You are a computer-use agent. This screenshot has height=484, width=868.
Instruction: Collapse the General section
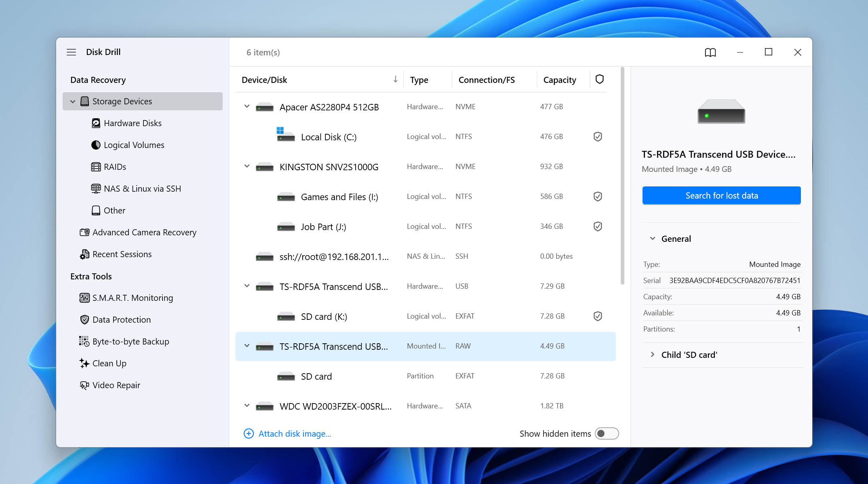pos(652,239)
